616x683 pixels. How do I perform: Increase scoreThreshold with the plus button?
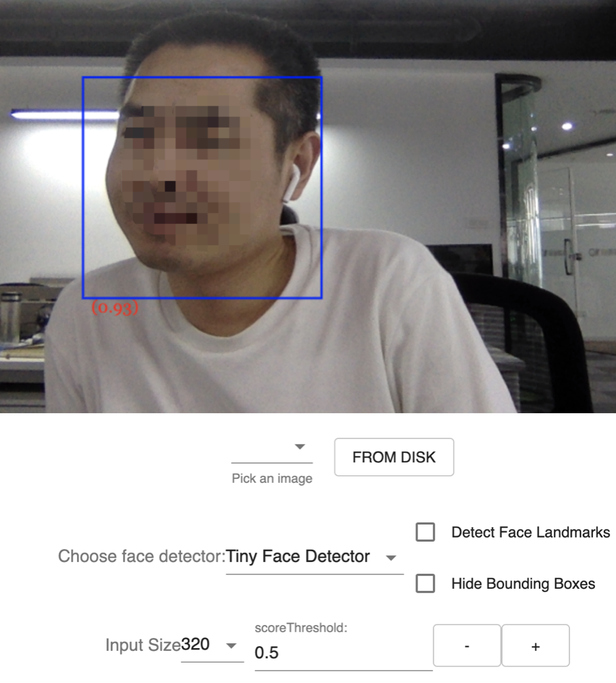pos(536,645)
